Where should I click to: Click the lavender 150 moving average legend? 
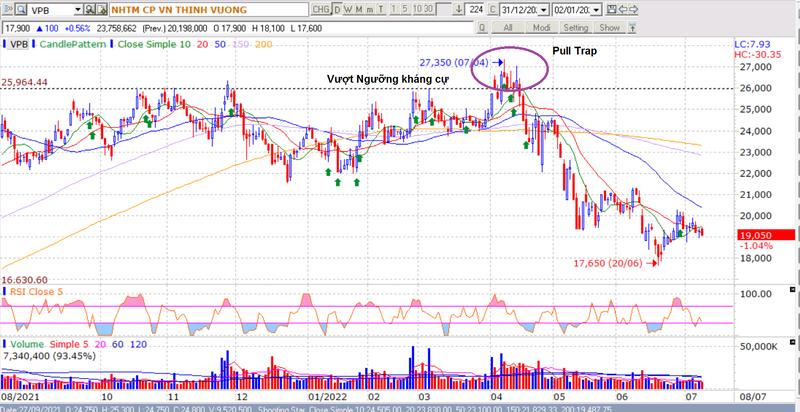click(x=241, y=44)
